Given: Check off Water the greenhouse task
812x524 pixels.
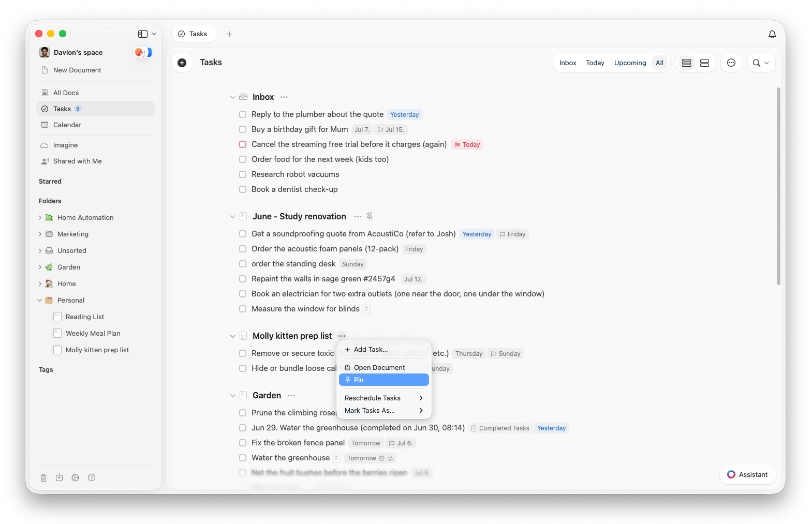Looking at the screenshot, I should click(243, 458).
